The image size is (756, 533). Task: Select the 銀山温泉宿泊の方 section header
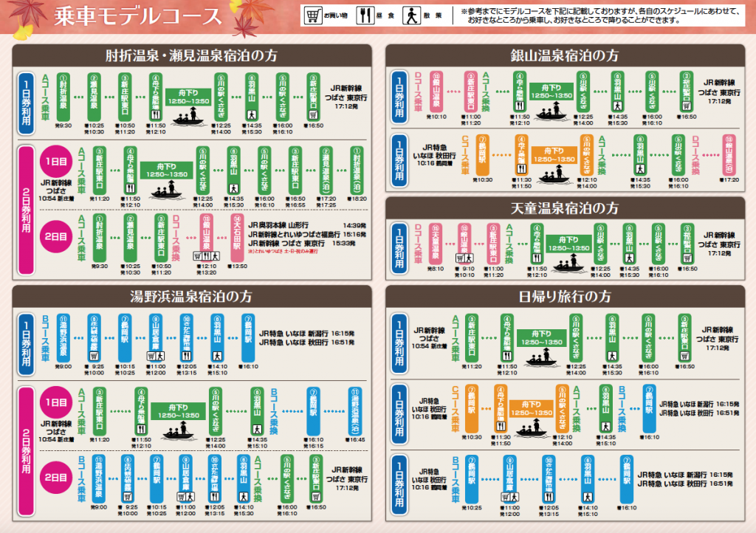pyautogui.click(x=565, y=55)
